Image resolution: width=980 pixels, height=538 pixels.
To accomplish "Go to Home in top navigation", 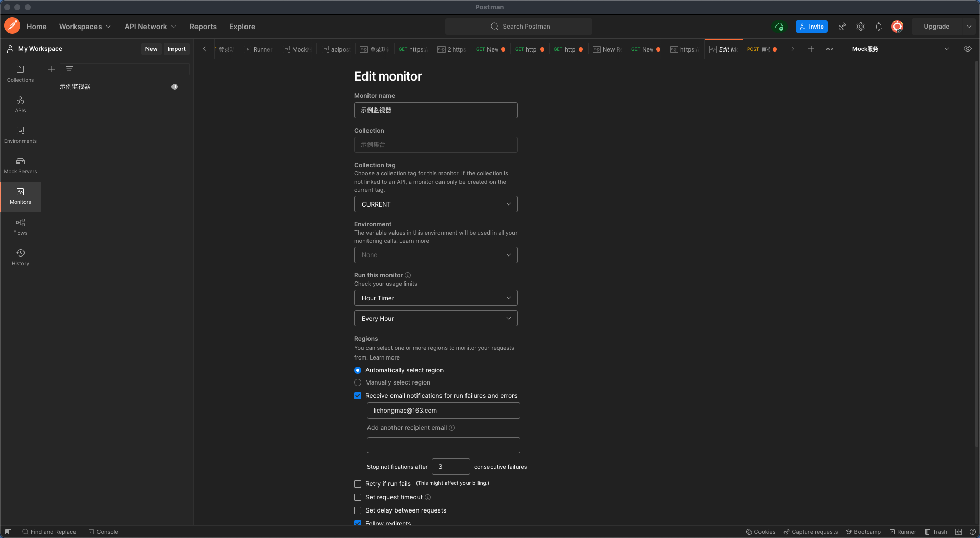I will click(x=37, y=27).
